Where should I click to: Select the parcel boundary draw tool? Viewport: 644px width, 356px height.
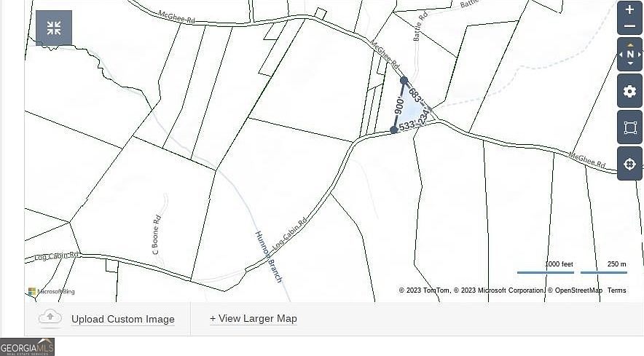click(629, 127)
